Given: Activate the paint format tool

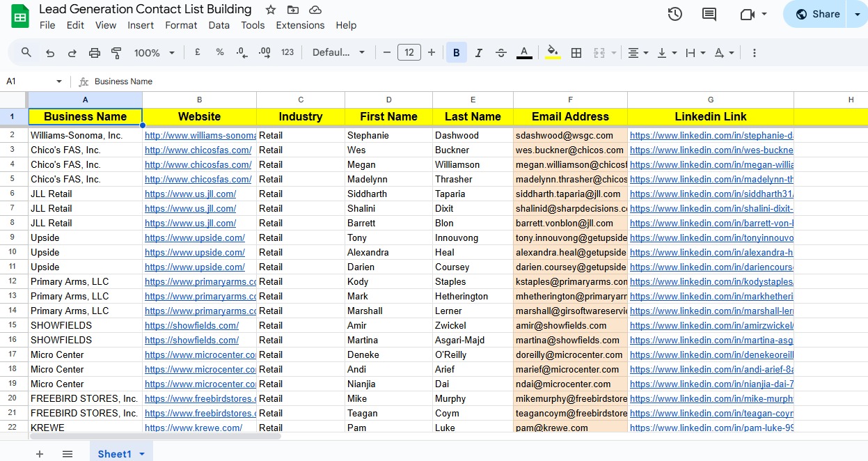Looking at the screenshot, I should click(x=116, y=52).
